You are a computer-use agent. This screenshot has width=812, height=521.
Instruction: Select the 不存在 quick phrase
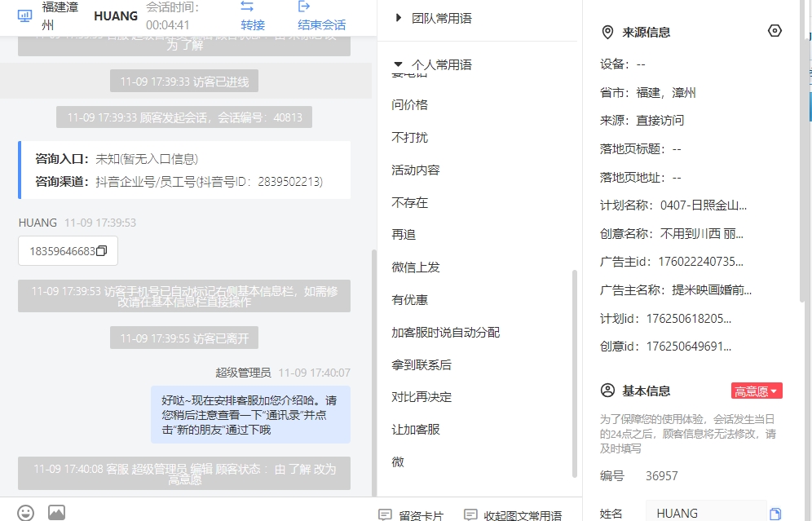coord(409,202)
